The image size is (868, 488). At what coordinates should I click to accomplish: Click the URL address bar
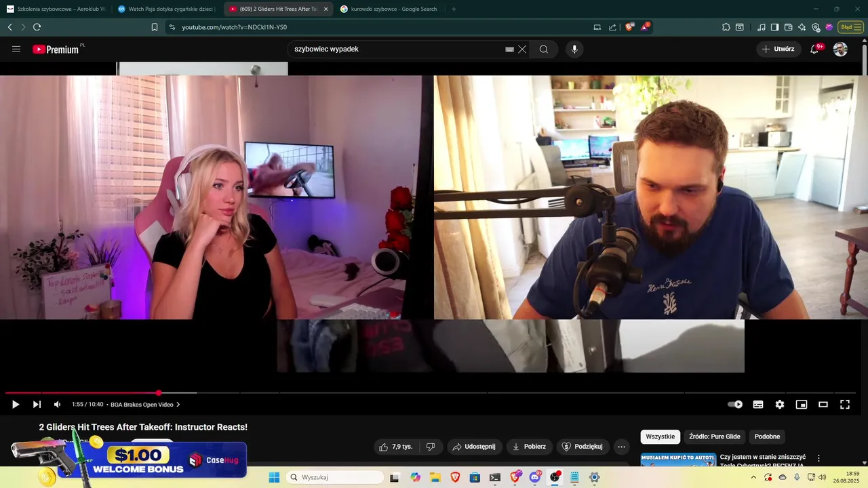coord(380,27)
